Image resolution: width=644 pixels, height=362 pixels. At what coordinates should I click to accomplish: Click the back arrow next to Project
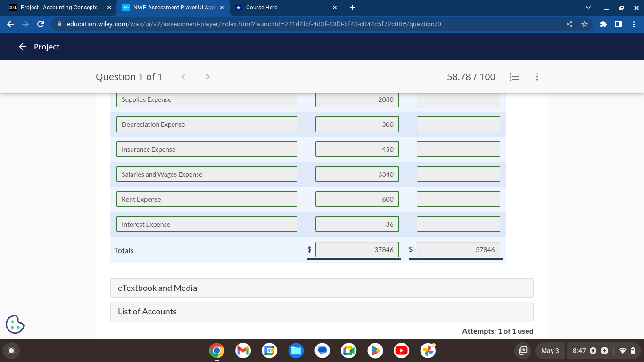[23, 47]
